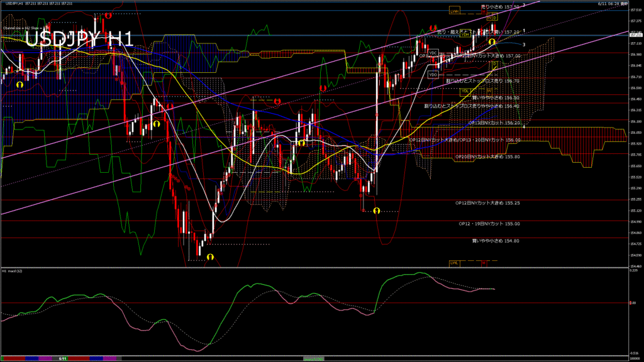Image resolution: width=644 pixels, height=362 pixels.
Task: Select the YDO level tag
Action: click(433, 75)
